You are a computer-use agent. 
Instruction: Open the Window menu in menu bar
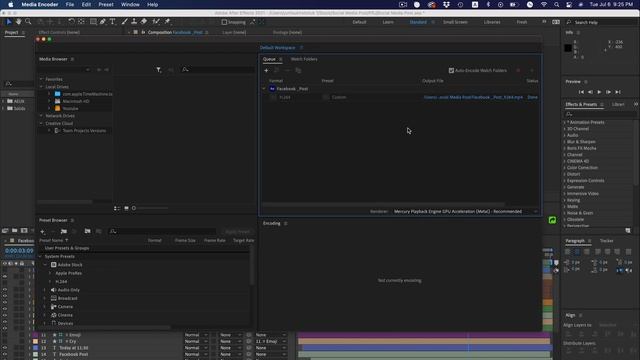pos(130,4)
